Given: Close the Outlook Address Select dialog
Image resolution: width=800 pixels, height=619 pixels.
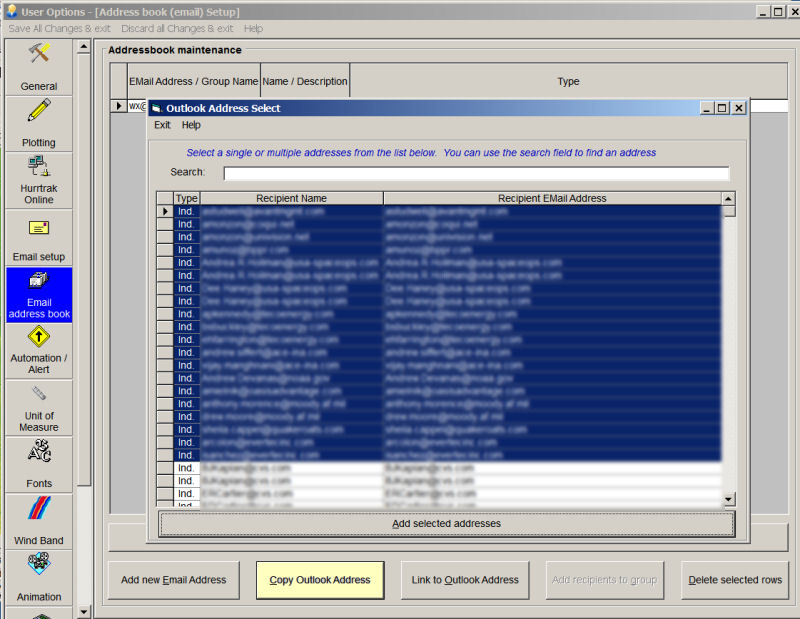Looking at the screenshot, I should pyautogui.click(x=739, y=108).
